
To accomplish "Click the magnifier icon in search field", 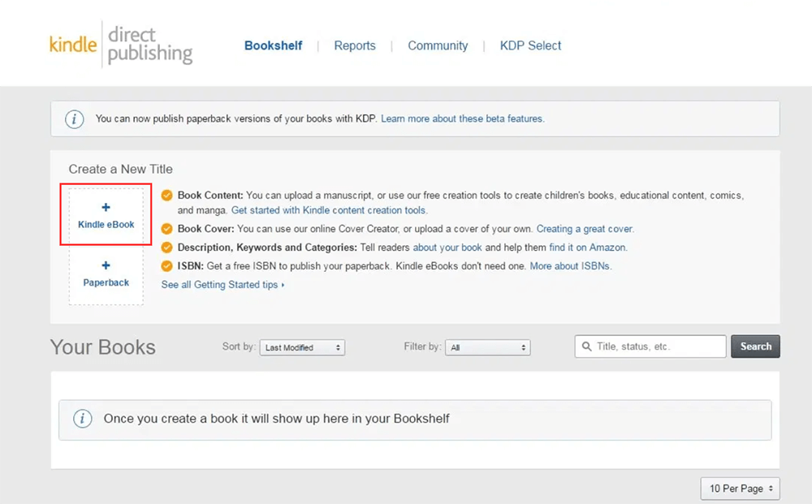I will click(x=587, y=347).
